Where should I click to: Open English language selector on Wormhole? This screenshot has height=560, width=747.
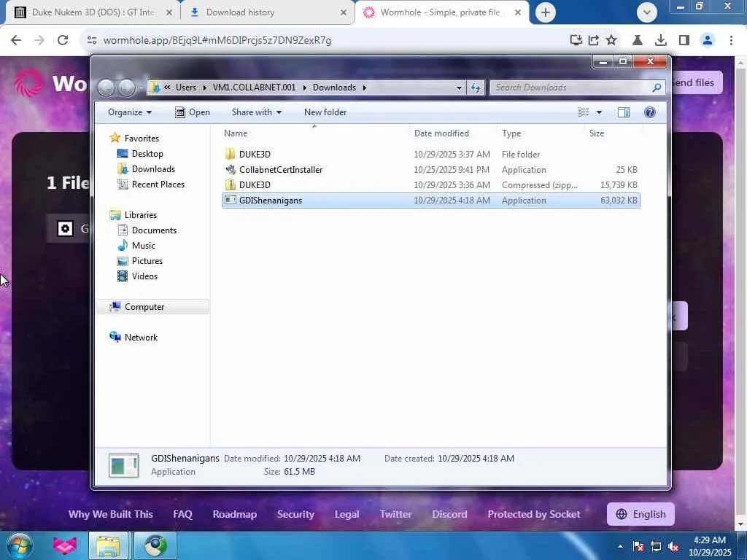coord(640,514)
